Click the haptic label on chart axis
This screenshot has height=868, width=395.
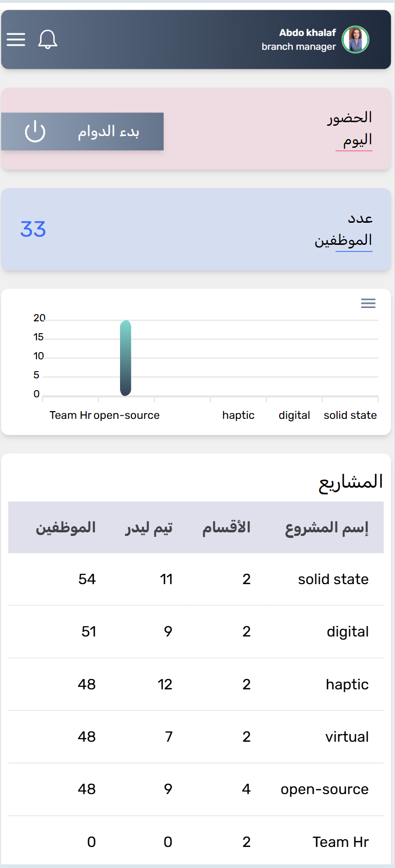pos(238,415)
